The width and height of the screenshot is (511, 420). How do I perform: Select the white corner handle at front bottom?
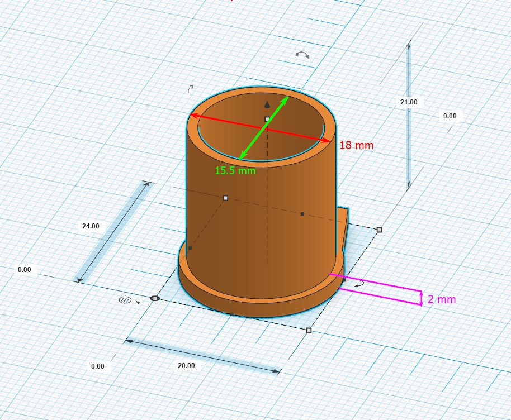(309, 330)
